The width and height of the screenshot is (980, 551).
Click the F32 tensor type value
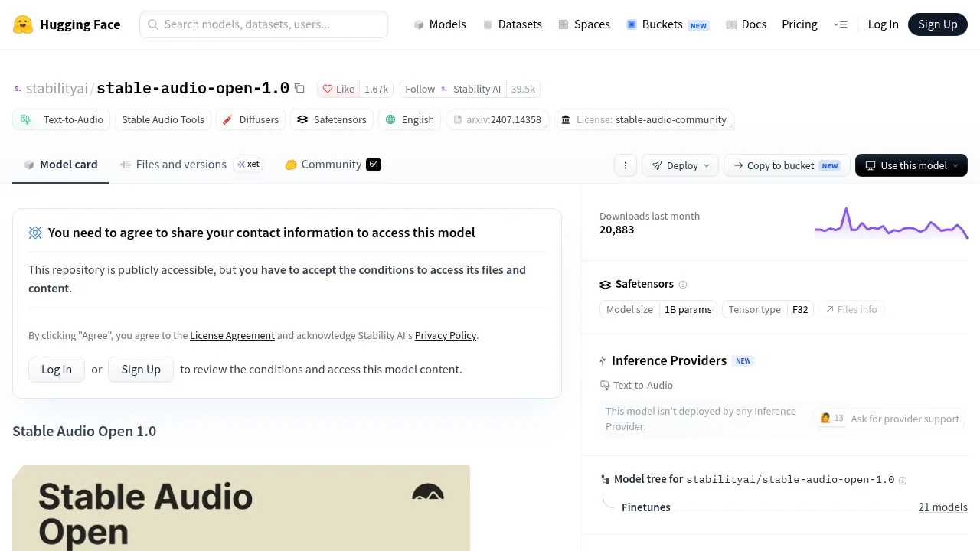[x=800, y=309]
